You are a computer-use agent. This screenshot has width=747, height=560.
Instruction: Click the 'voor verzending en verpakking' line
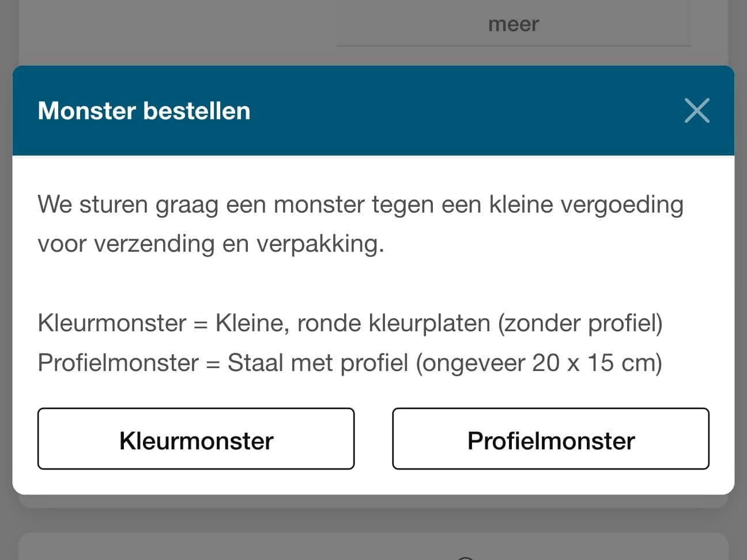[x=211, y=244]
